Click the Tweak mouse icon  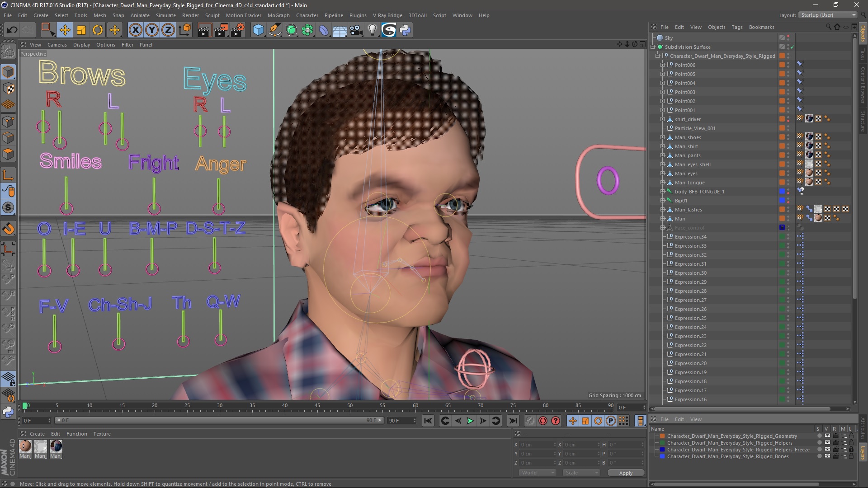click(8, 191)
